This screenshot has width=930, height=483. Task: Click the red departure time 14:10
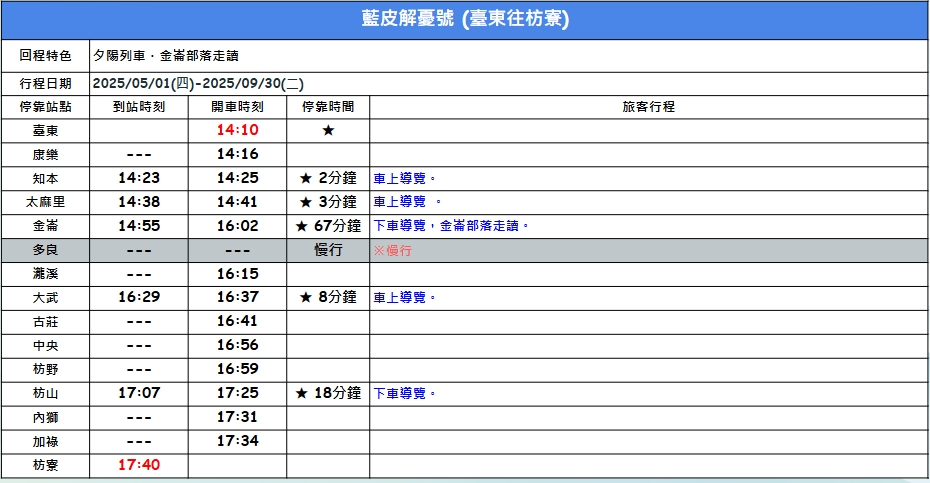[237, 130]
